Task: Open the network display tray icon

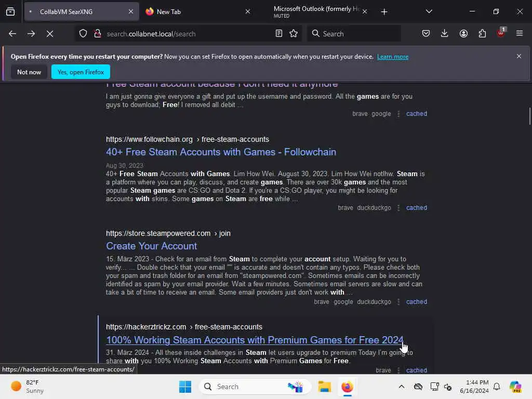Action: point(434,387)
